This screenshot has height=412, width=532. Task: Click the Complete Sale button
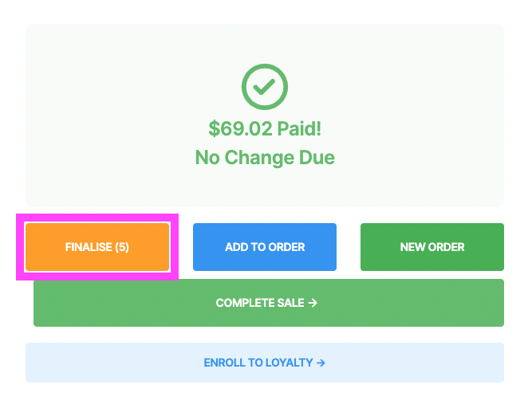269,303
